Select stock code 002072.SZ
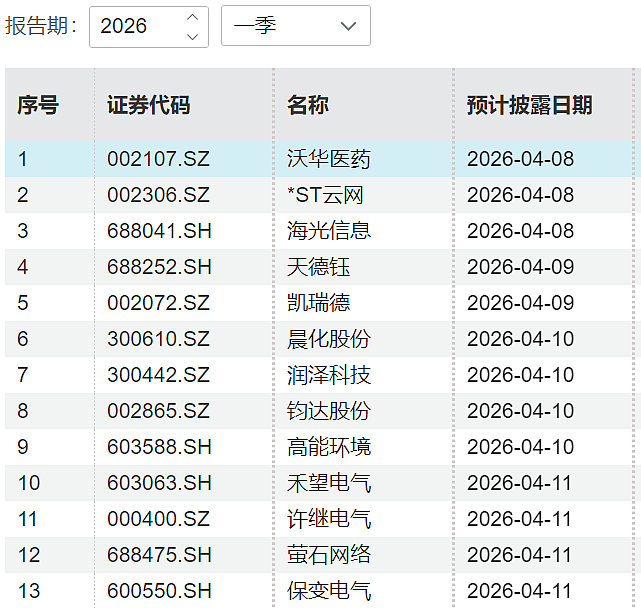The width and height of the screenshot is (641, 608). [159, 303]
